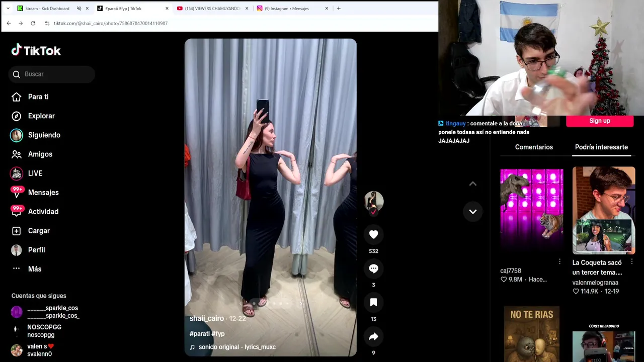644x362 pixels.
Task: Click the Actividad icon with 99+ badge
Action: 17,212
